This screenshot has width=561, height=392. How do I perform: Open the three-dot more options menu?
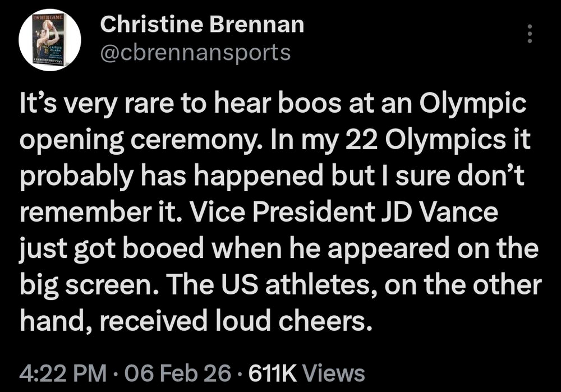click(528, 35)
